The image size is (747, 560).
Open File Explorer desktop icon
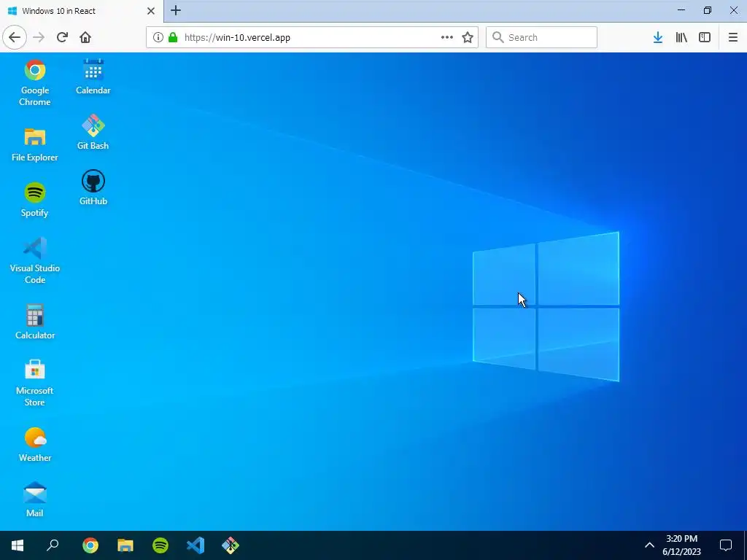pyautogui.click(x=35, y=144)
